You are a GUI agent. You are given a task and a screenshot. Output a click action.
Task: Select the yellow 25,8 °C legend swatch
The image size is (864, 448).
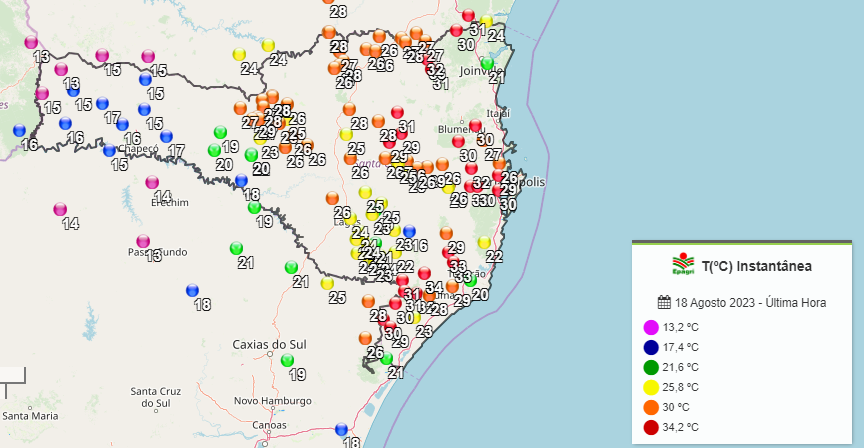(651, 387)
